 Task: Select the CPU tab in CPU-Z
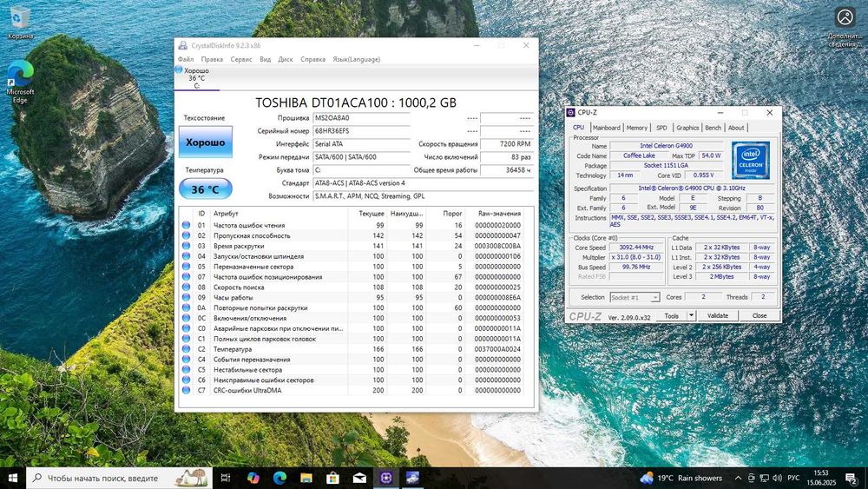(x=578, y=128)
